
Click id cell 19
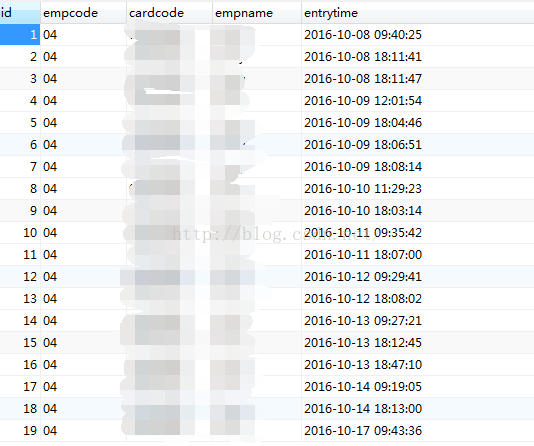[20, 430]
